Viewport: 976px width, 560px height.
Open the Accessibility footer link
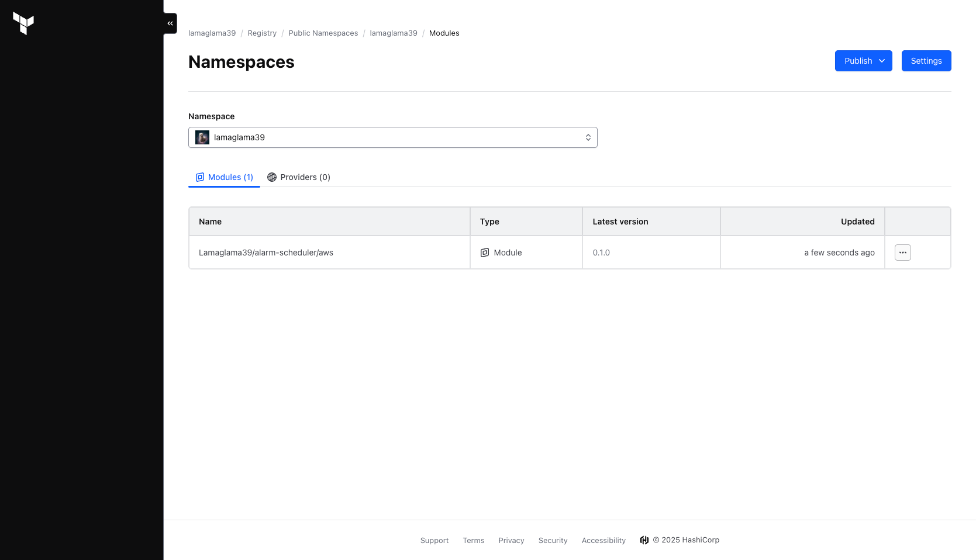(x=603, y=541)
